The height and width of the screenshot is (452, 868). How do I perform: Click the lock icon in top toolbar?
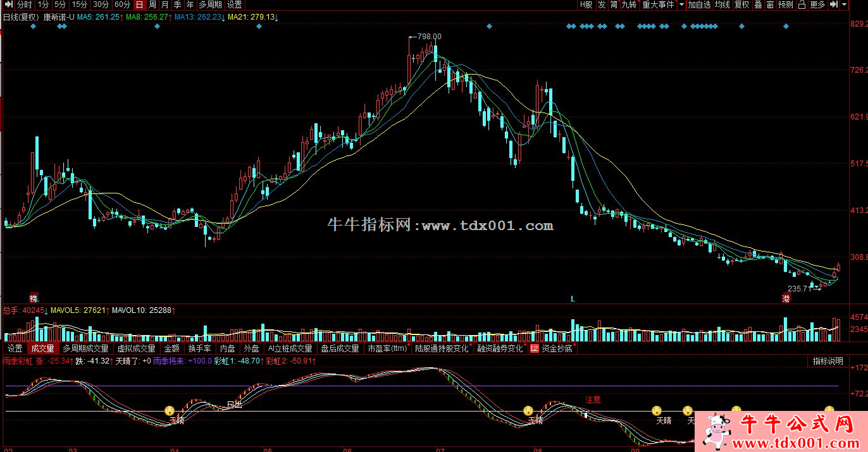[802, 4]
